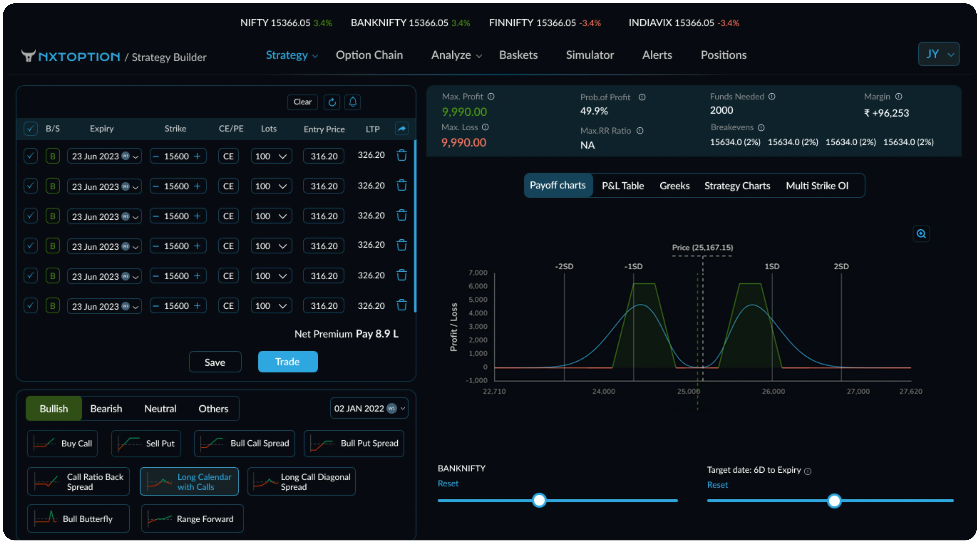The height and width of the screenshot is (545, 980).
Task: Click the share arrow icon in table header
Action: coord(402,129)
